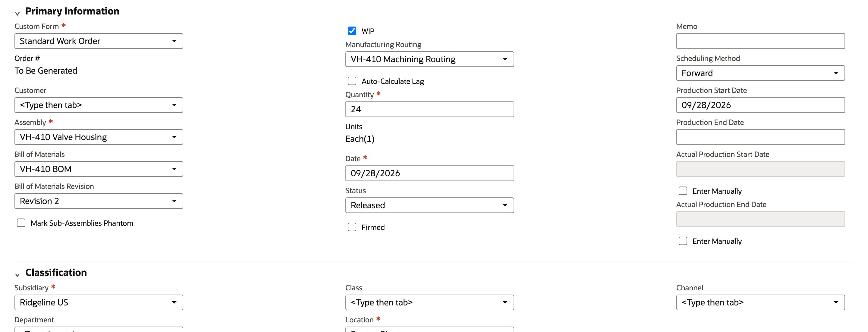Image resolution: width=868 pixels, height=332 pixels.
Task: Click the Classification heading
Action: 56,273
